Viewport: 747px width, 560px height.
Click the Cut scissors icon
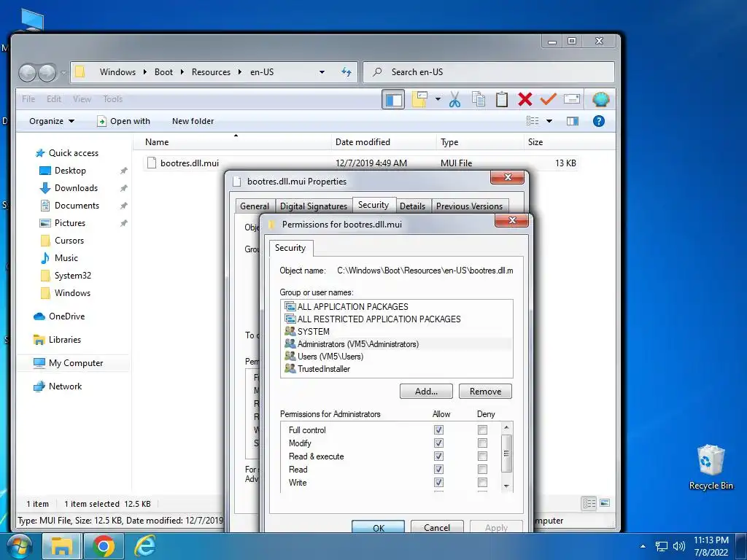455,99
